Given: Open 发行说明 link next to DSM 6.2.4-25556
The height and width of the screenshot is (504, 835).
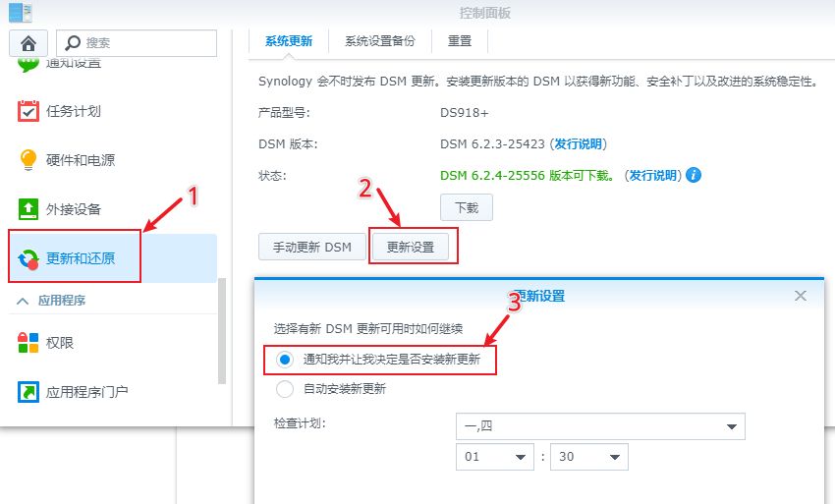Looking at the screenshot, I should pos(653,175).
